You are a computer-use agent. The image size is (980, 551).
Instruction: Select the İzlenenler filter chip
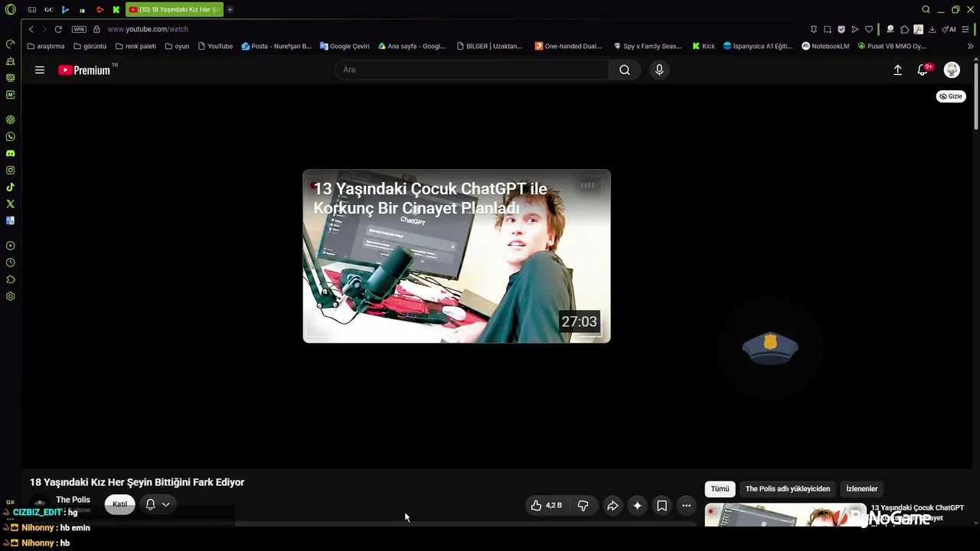tap(861, 489)
